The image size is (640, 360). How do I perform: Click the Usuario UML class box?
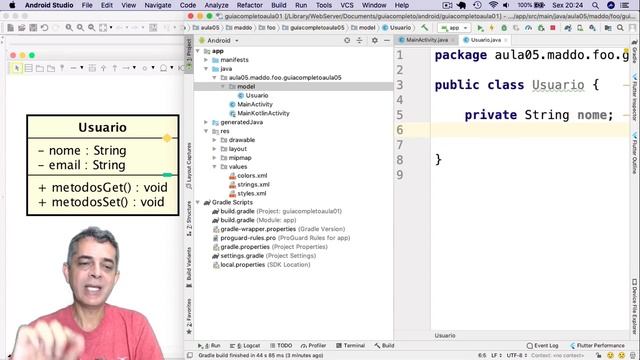(102, 165)
